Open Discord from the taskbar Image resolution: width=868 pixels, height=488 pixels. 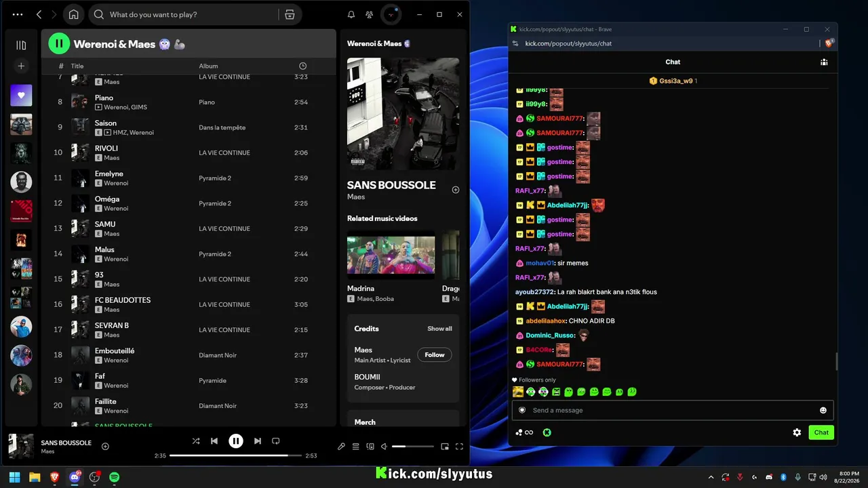tap(75, 477)
